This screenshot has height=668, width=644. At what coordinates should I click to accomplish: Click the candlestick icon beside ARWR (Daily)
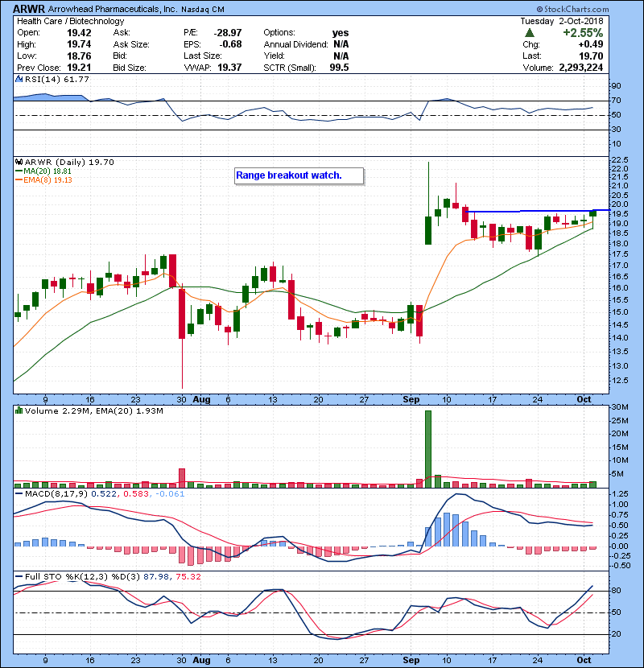(19, 162)
